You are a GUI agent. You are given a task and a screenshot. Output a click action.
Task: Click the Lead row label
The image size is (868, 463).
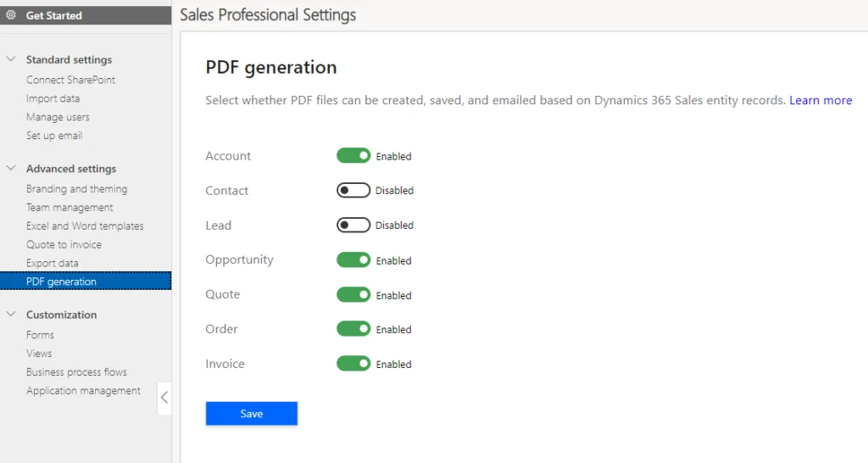pyautogui.click(x=218, y=226)
